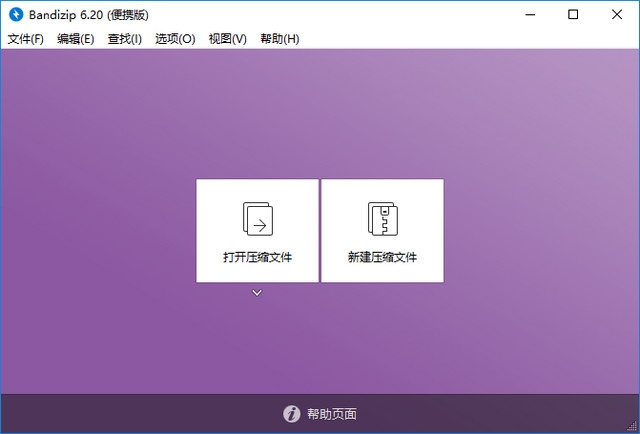Expand the chevron below 打开压缩文件
640x434 pixels.
tap(257, 293)
